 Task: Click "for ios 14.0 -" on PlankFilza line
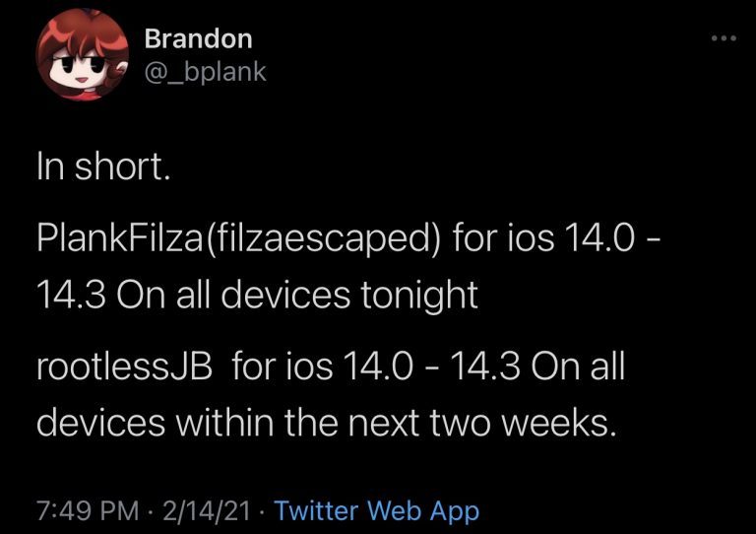[x=553, y=238]
